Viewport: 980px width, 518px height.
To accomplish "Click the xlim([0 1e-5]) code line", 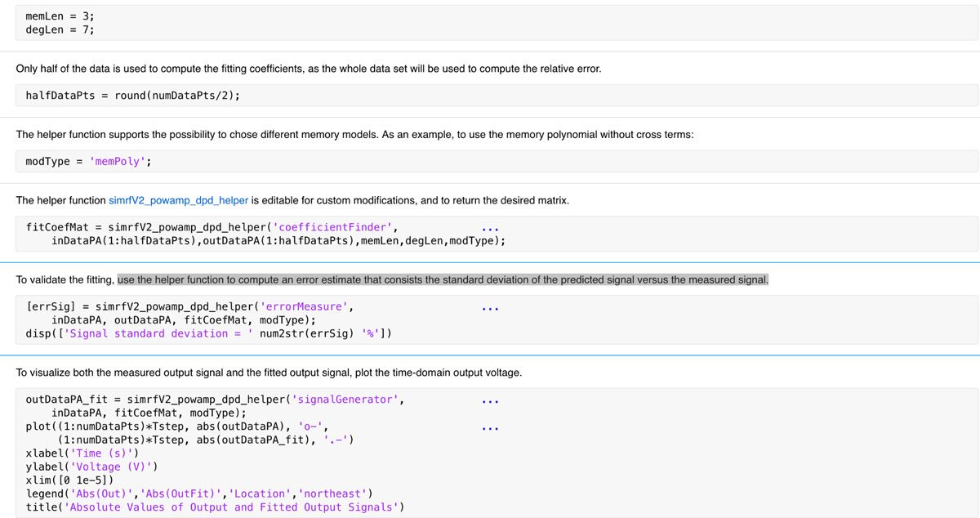I will tap(70, 480).
